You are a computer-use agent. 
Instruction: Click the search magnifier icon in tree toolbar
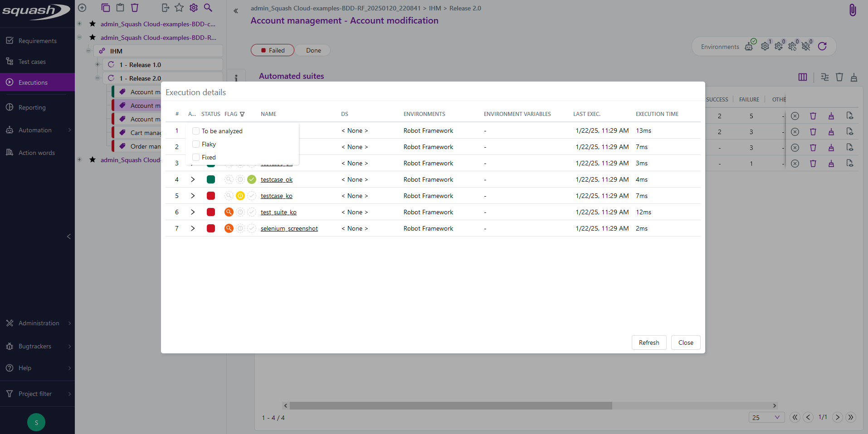click(208, 8)
